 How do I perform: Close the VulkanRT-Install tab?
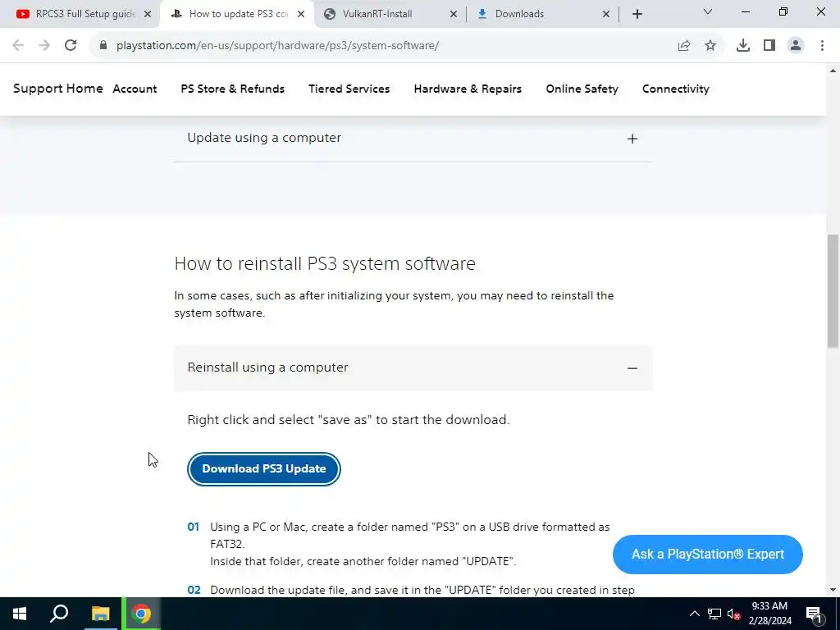[453, 14]
